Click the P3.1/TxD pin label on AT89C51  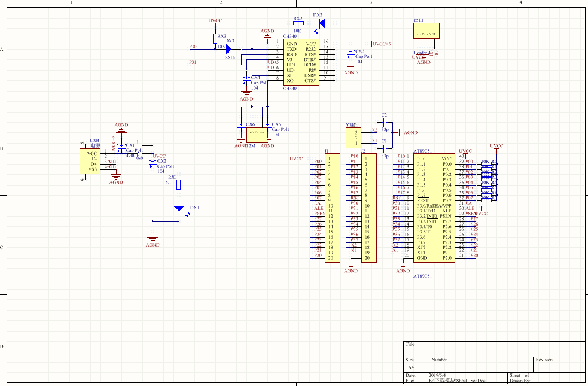point(426,211)
